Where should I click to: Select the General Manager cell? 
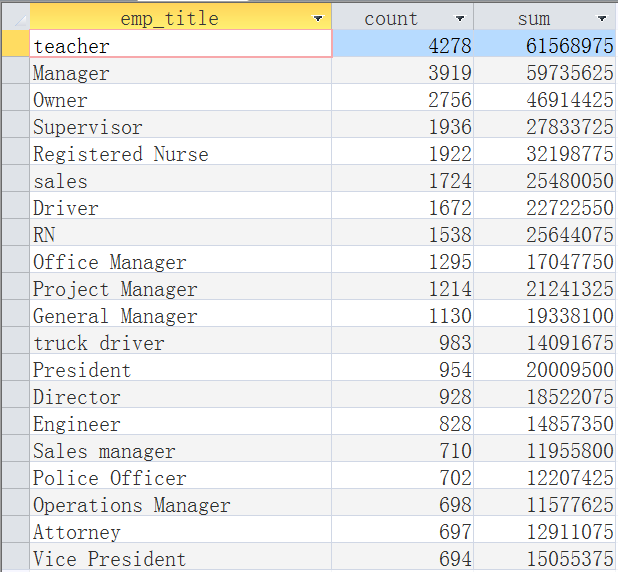[181, 313]
